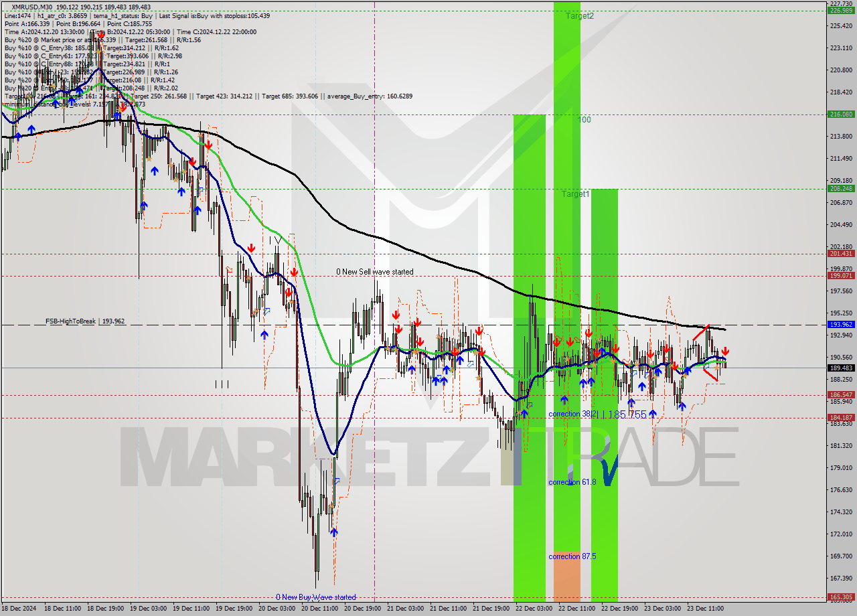Image resolution: width=857 pixels, height=616 pixels.
Task: Click the 167.390 price axis label
Action: pyautogui.click(x=841, y=578)
